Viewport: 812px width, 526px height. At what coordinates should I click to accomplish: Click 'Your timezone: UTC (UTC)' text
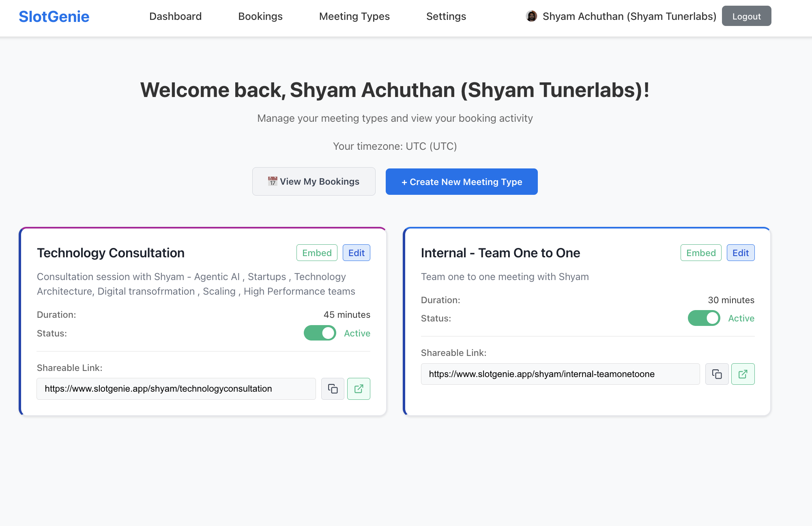click(x=395, y=146)
